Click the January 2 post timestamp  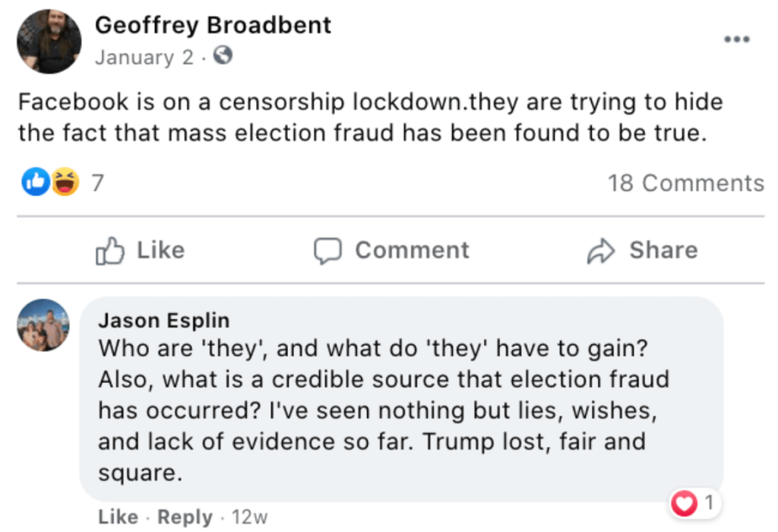tap(144, 57)
